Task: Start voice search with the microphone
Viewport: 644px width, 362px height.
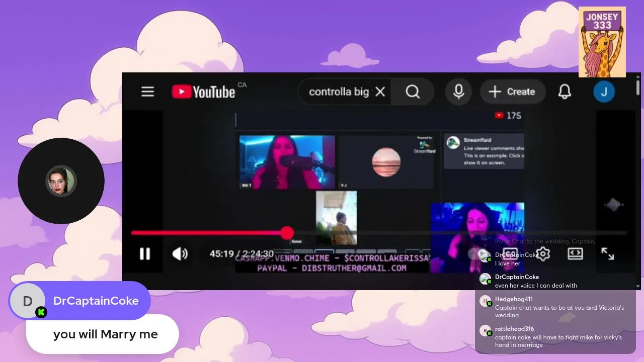Action: click(458, 92)
